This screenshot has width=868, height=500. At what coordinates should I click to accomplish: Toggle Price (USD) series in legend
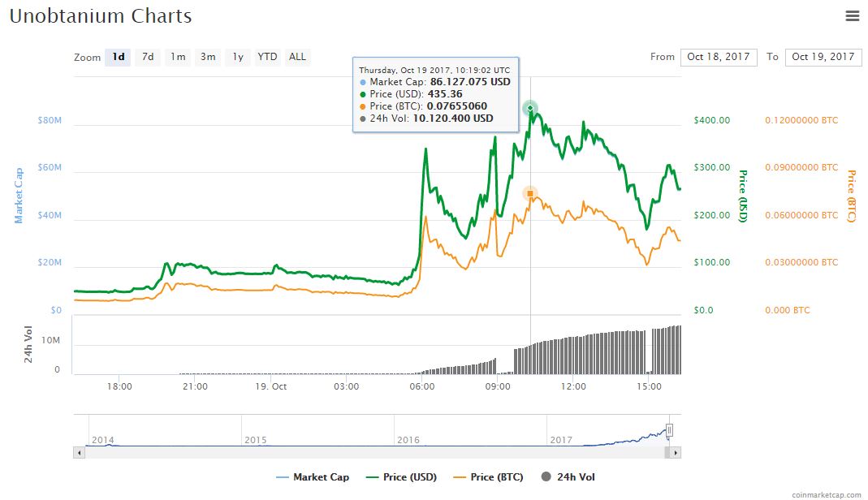pyautogui.click(x=401, y=476)
